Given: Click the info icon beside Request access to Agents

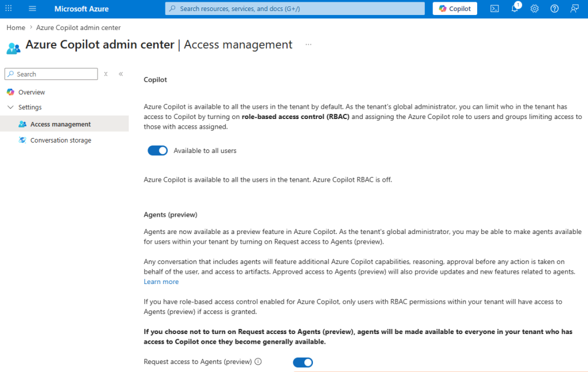Looking at the screenshot, I should click(258, 362).
